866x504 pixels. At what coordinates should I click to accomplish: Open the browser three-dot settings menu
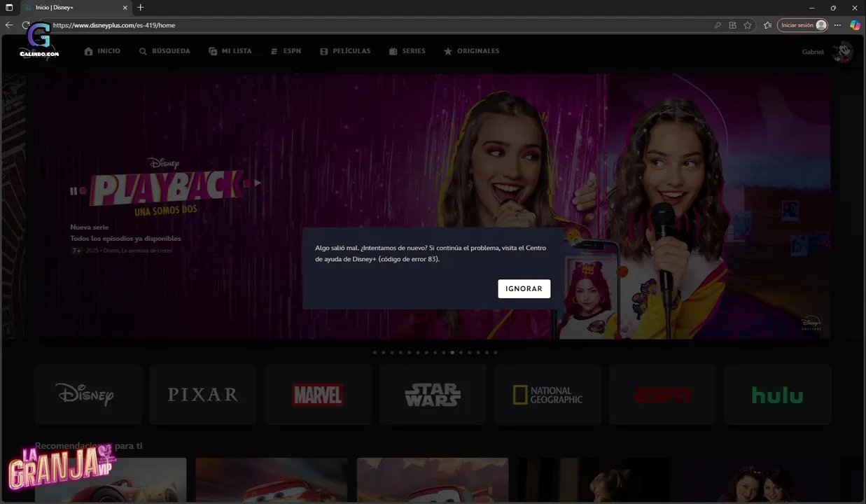click(x=838, y=25)
